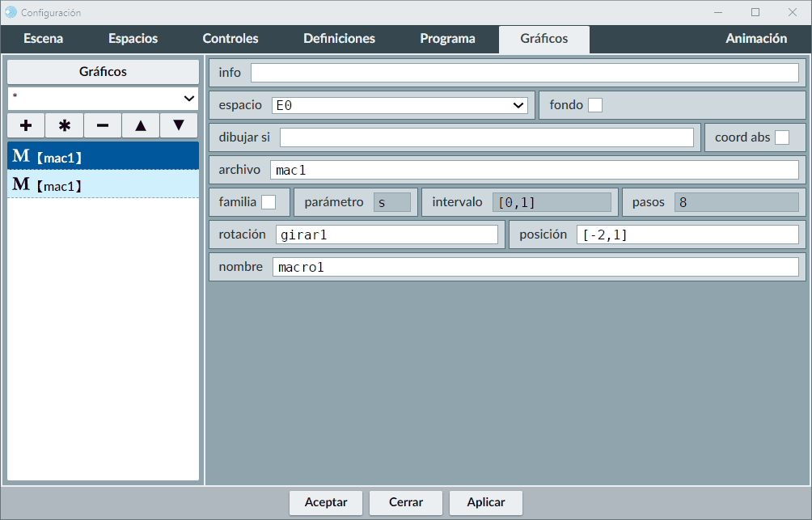The image size is (812, 520).
Task: Duplicate the selected graphic with asterisk button
Action: (65, 125)
